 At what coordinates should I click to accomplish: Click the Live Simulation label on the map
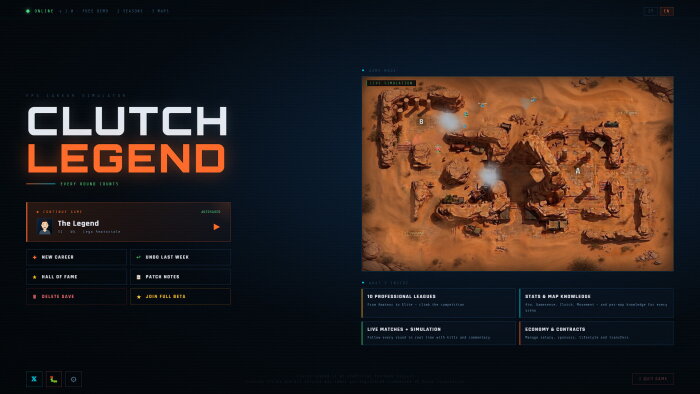click(391, 83)
